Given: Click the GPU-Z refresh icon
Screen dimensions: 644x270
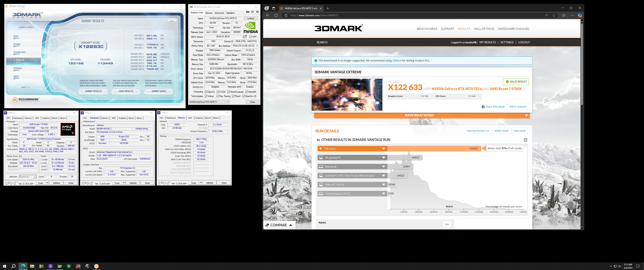Looking at the screenshot, I should (252, 12).
